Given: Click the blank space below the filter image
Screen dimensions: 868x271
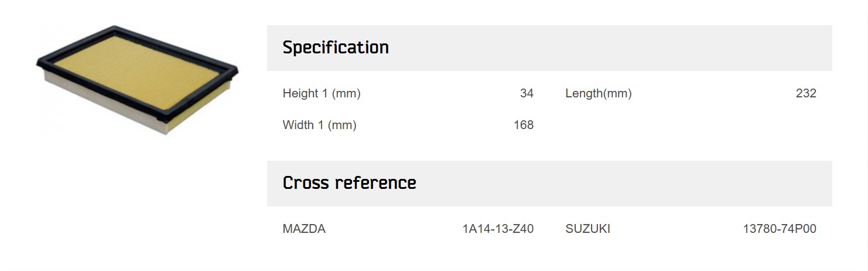Looking at the screenshot, I should coord(138,199).
